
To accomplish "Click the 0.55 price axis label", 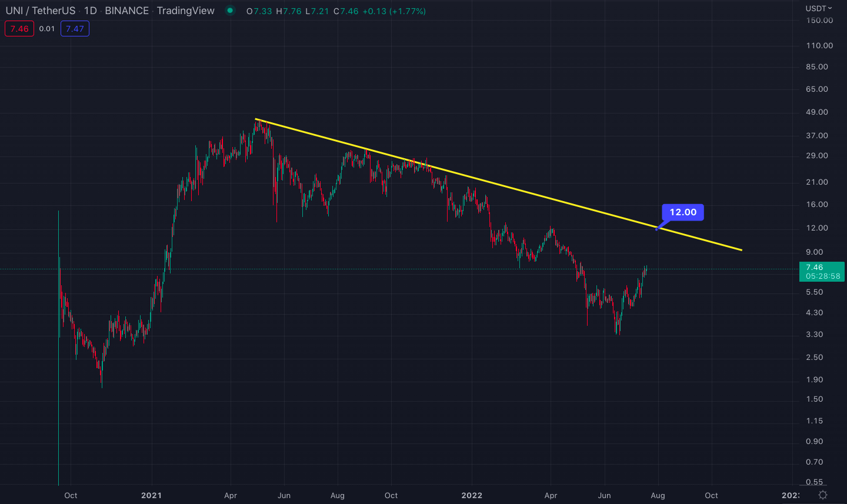I will point(815,482).
